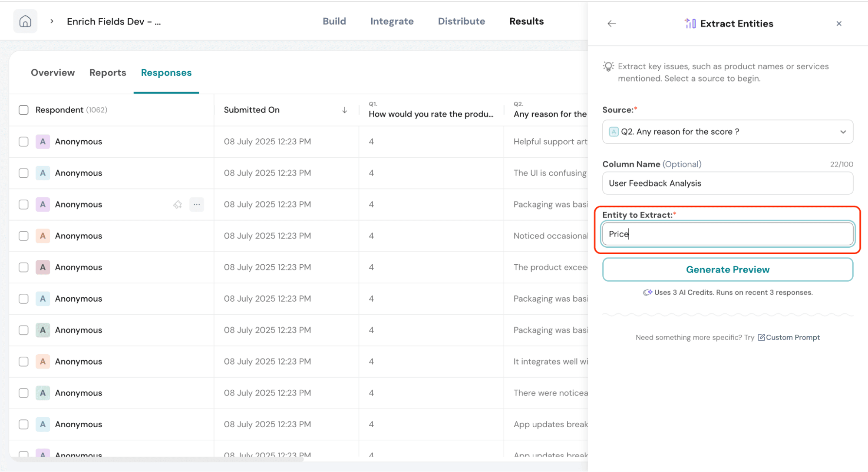Click the AI enrich icon on third row

point(178,204)
